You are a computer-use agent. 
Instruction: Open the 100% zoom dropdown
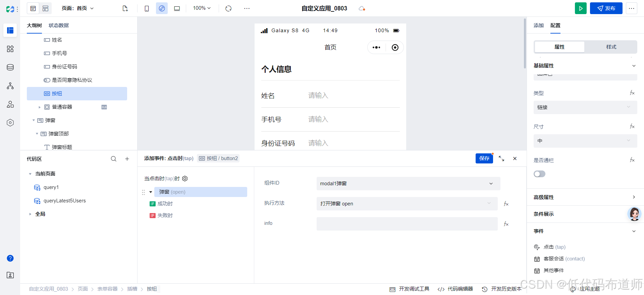click(202, 8)
